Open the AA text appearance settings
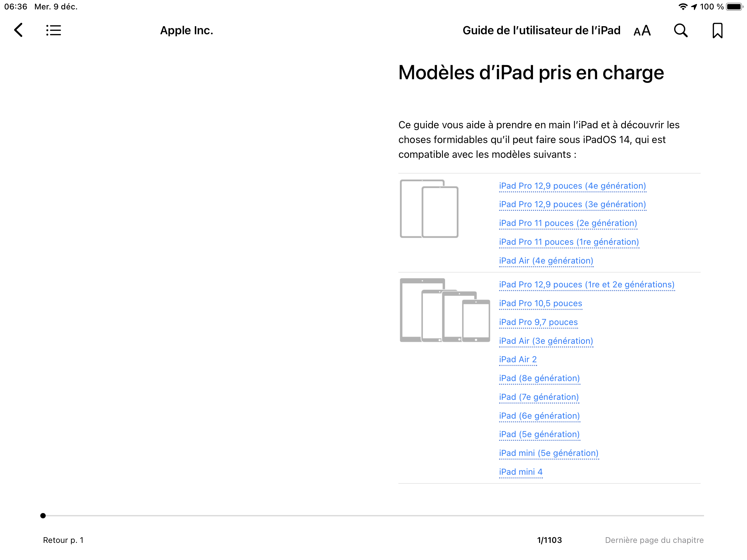Screen dimensions: 747x560 tap(642, 31)
